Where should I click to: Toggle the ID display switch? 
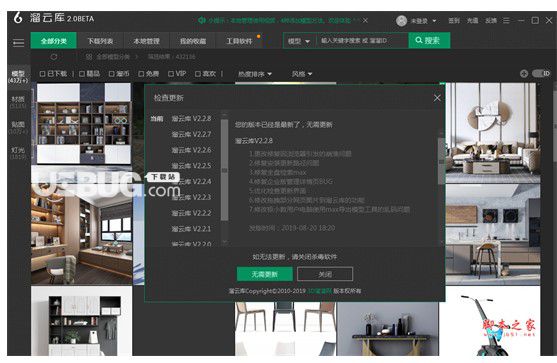point(541,74)
